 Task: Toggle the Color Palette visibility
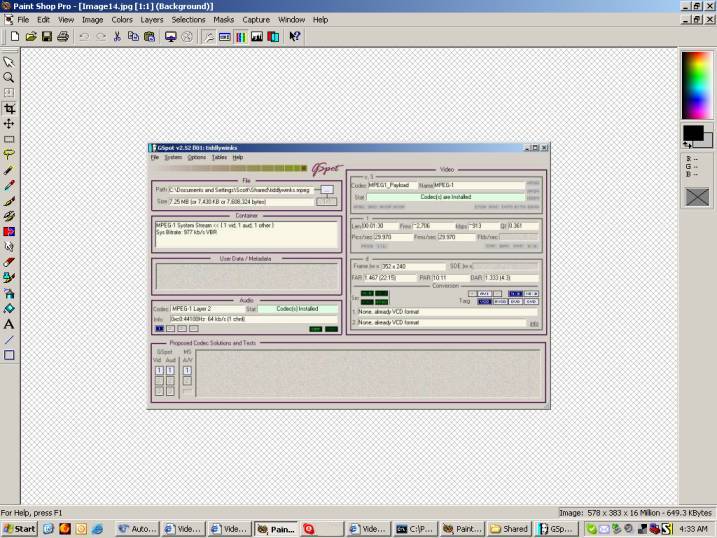[x=241, y=37]
